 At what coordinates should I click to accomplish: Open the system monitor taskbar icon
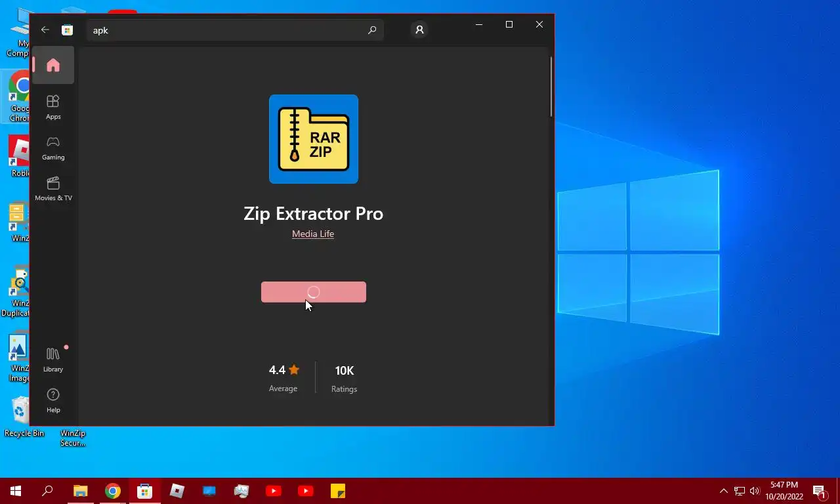pos(241,491)
